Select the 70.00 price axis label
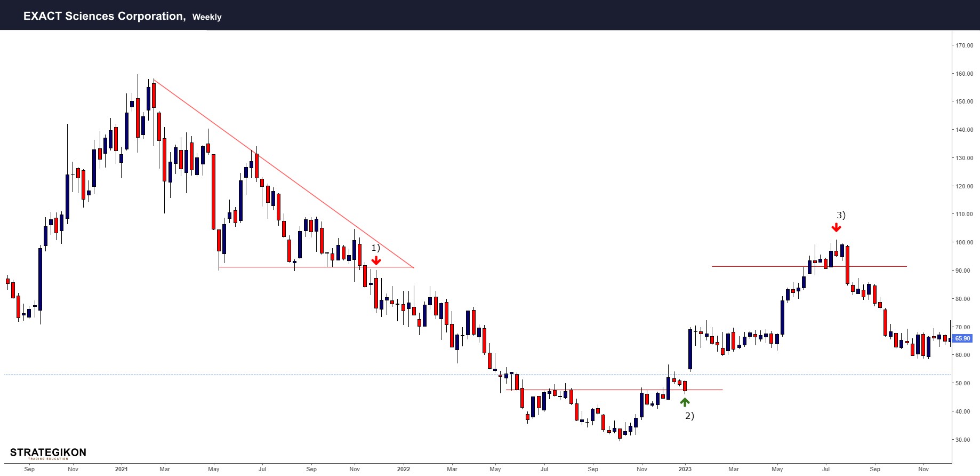This screenshot has width=980, height=476. tap(963, 327)
